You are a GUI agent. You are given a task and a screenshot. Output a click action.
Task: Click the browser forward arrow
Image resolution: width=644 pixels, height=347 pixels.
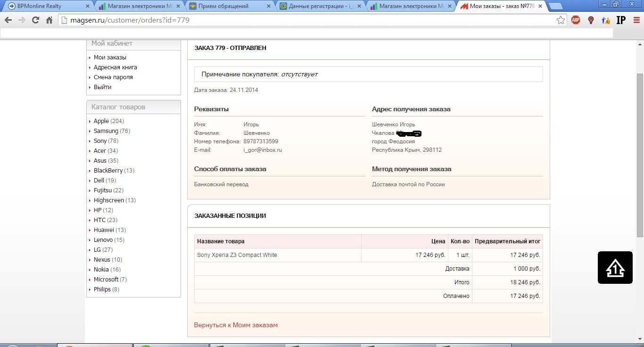click(22, 20)
